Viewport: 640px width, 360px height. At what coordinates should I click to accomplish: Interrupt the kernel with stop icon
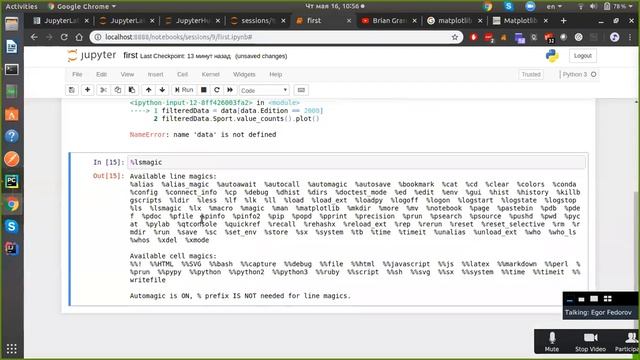204,90
